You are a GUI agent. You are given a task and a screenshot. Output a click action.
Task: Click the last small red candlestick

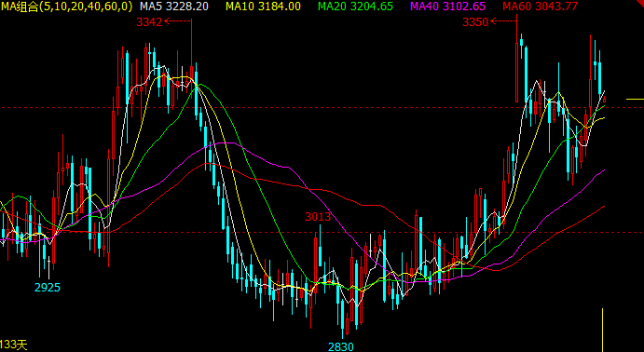tap(604, 100)
